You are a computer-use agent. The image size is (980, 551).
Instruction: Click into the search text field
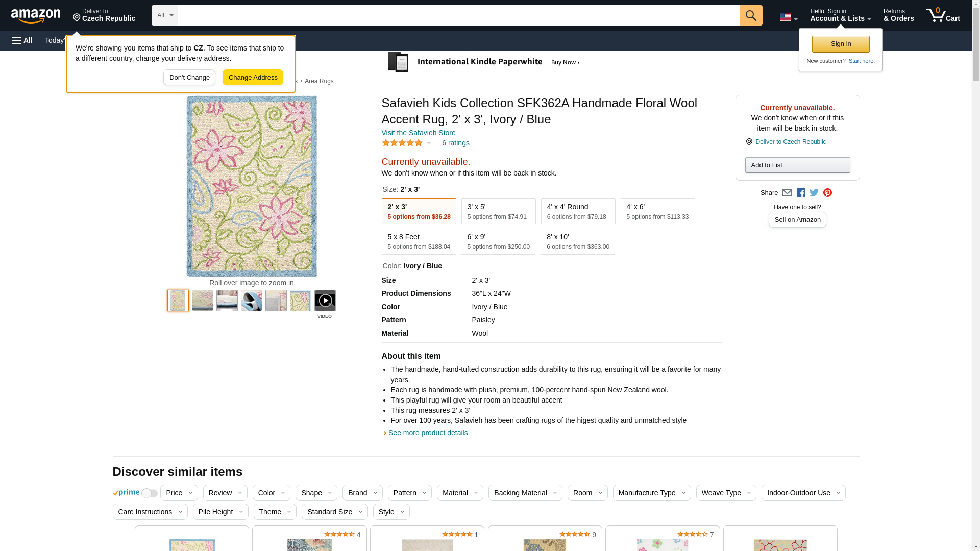coord(458,15)
